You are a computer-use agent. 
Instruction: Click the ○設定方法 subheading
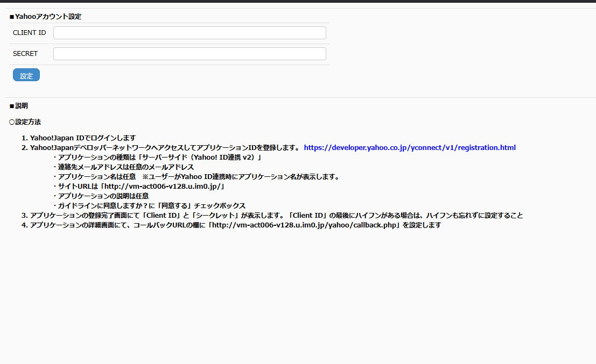(x=25, y=122)
